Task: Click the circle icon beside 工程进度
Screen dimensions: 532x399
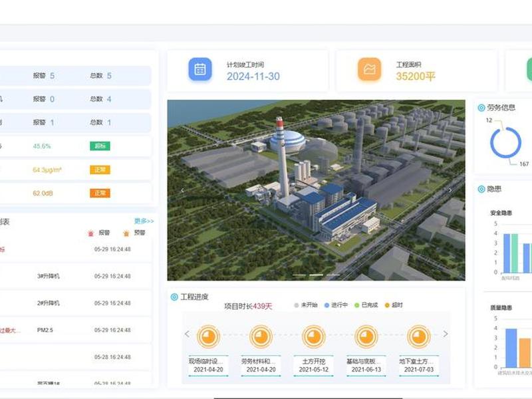Action: [174, 297]
